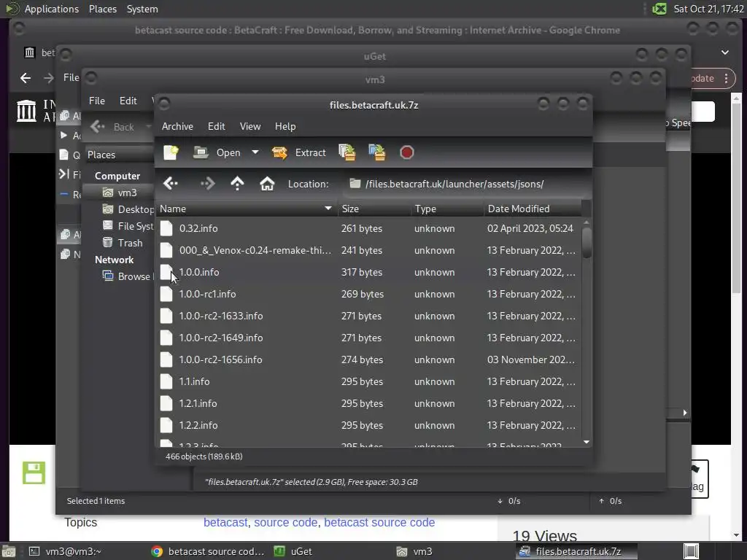
Task: Follow the source code topic link
Action: tap(285, 522)
